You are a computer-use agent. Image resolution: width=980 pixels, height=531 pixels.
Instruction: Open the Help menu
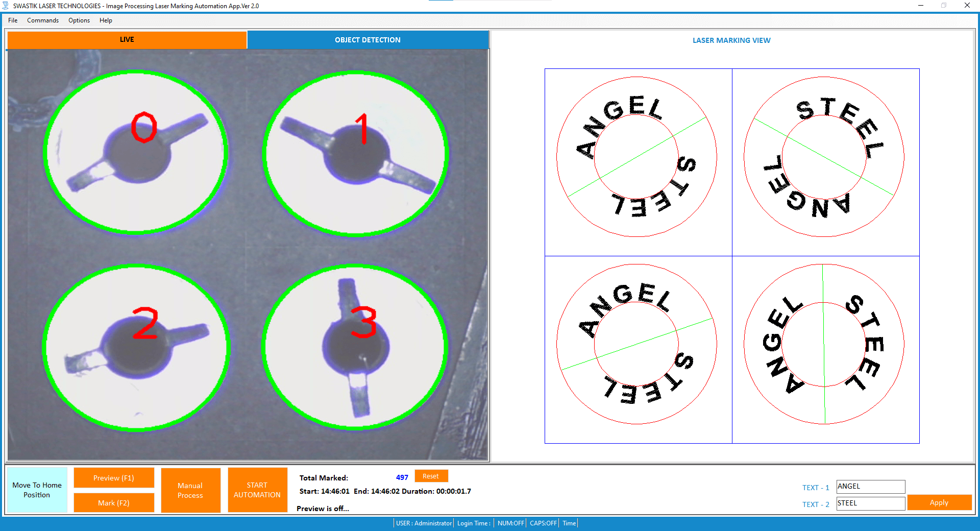coord(106,20)
